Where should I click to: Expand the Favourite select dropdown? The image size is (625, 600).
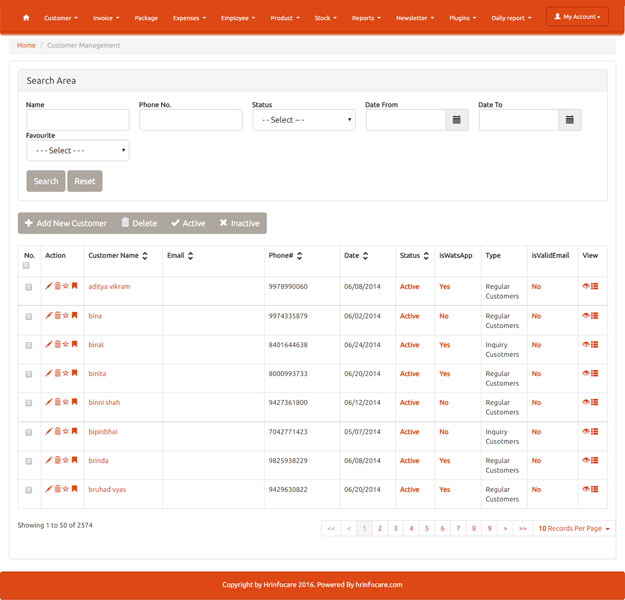pos(78,150)
